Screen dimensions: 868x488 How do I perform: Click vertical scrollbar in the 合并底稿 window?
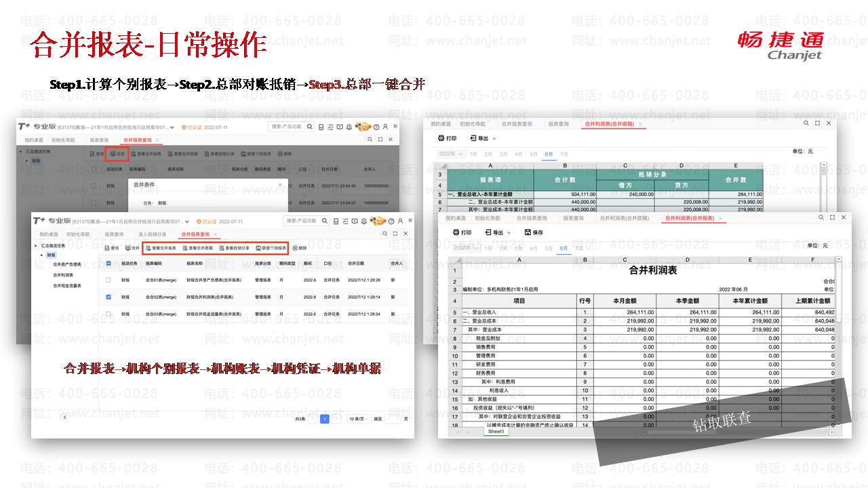(823, 188)
